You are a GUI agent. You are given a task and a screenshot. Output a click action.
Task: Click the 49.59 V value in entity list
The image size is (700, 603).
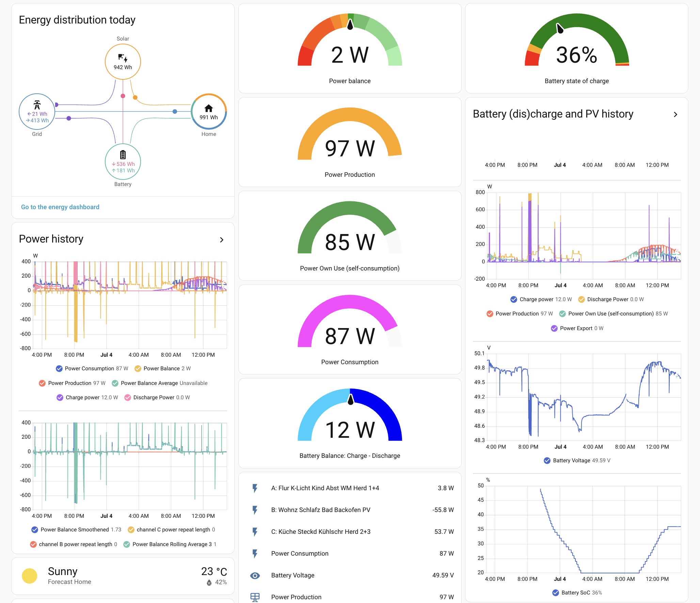coord(443,575)
